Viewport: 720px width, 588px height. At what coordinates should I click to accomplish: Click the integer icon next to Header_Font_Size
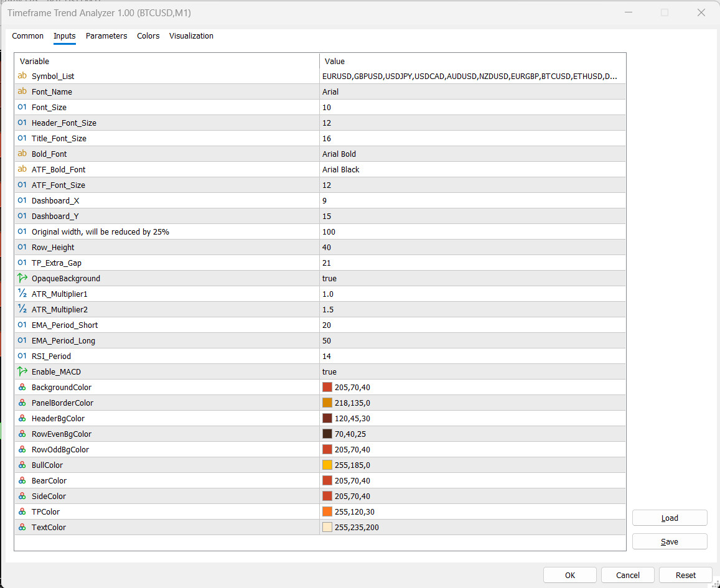[x=22, y=123]
